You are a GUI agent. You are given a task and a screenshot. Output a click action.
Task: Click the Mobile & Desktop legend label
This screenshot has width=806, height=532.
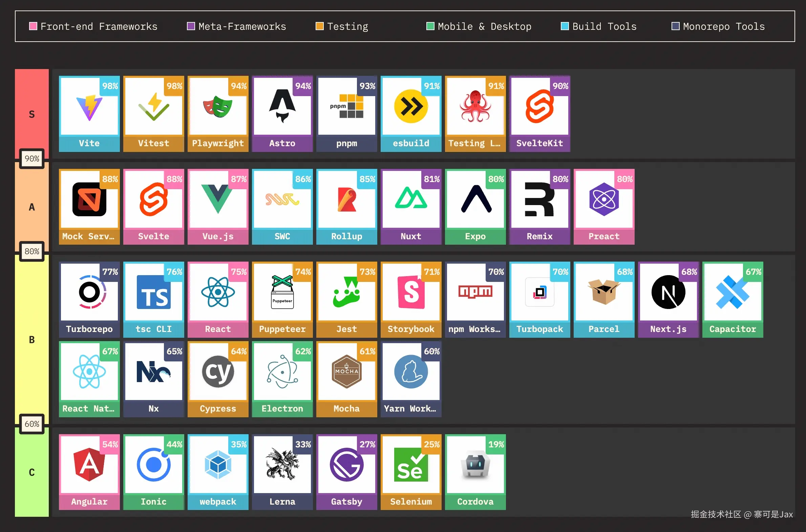tap(484, 26)
